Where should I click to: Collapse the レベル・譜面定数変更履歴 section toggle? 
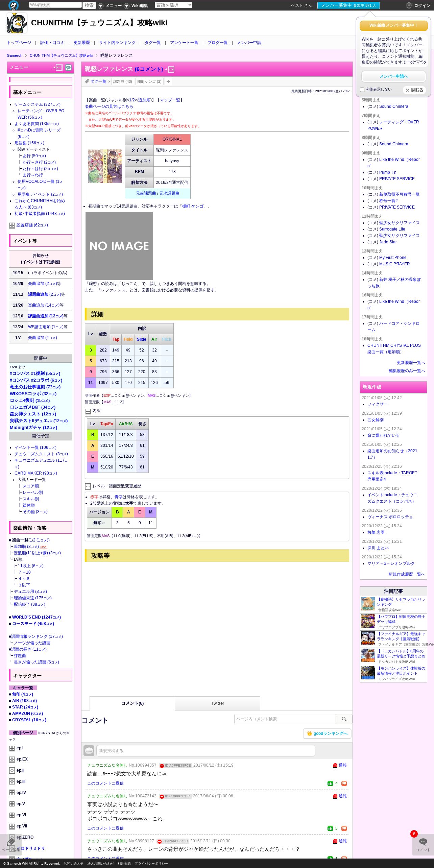(x=88, y=486)
